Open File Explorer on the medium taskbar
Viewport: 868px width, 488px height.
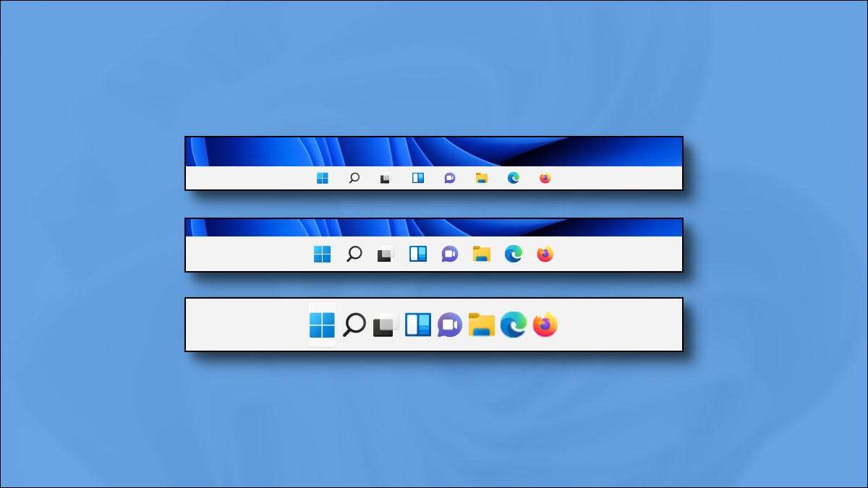pos(482,254)
